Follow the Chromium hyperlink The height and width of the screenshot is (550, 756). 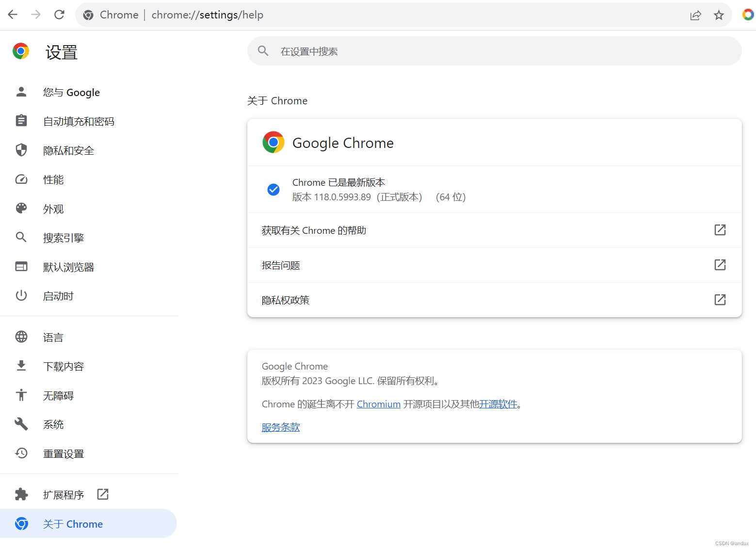[379, 404]
